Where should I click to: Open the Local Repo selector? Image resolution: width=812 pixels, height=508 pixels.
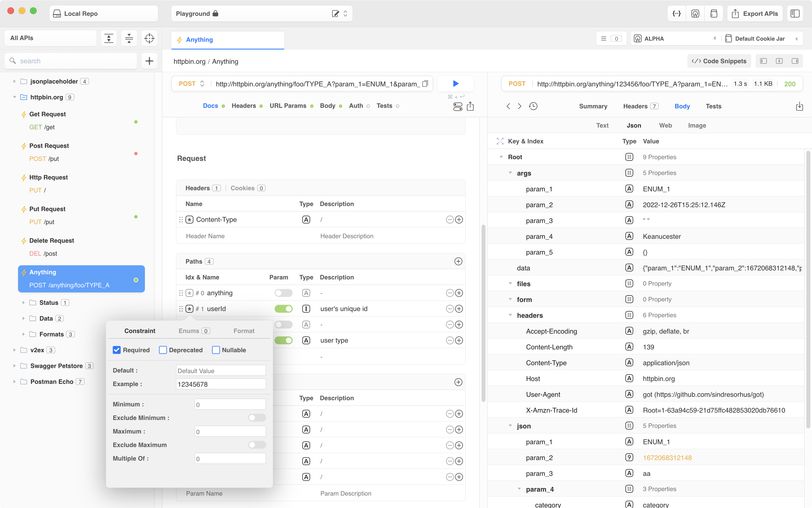click(104, 14)
